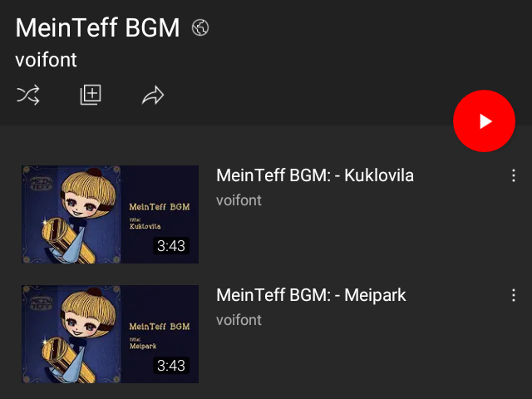Share the MeinTeff BGM playlist
The height and width of the screenshot is (399, 532).
click(x=153, y=96)
